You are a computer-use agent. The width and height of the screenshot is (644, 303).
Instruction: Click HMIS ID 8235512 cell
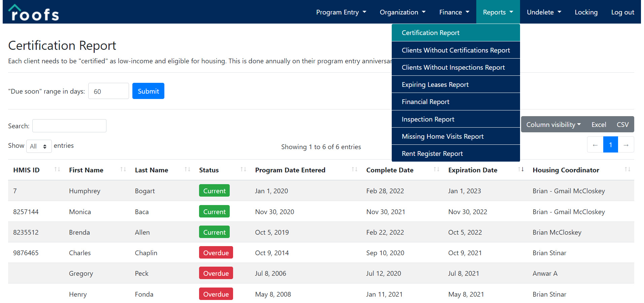tap(26, 232)
